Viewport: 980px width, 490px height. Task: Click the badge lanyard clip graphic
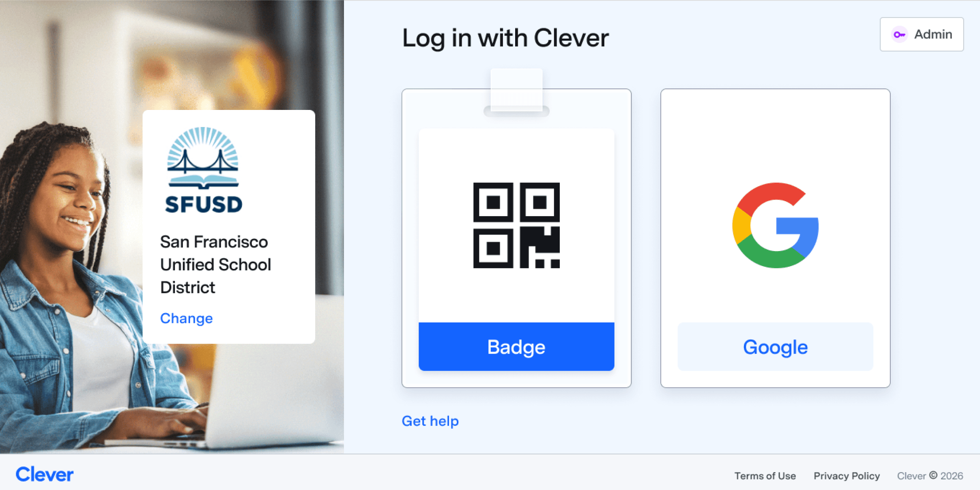516,93
